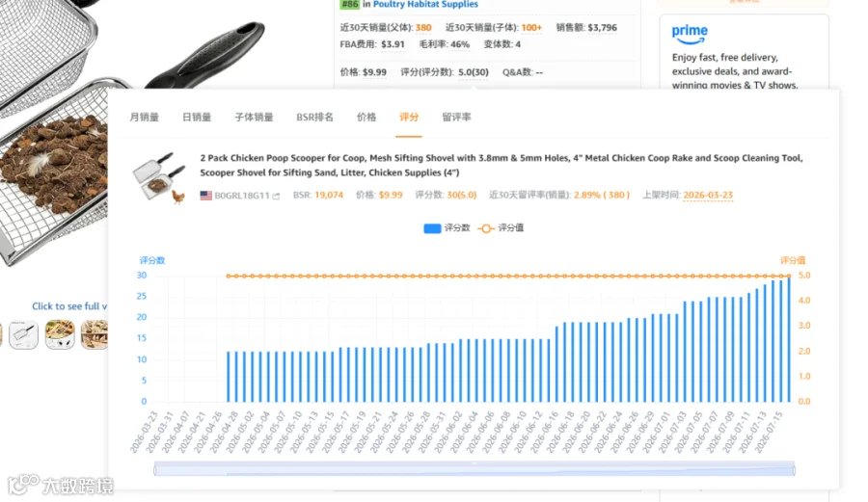The height and width of the screenshot is (502, 868).
Task: Click the Prime logo
Action: click(690, 35)
